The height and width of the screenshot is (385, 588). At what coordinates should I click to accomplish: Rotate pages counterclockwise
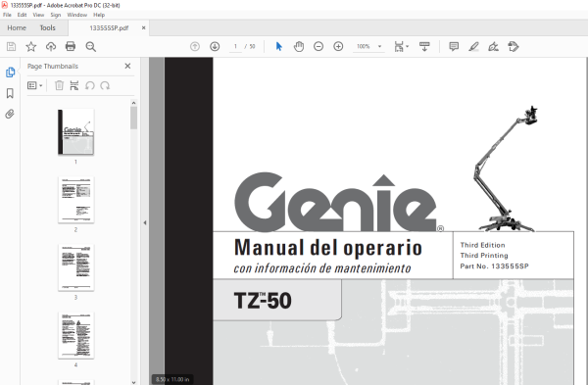pos(89,85)
